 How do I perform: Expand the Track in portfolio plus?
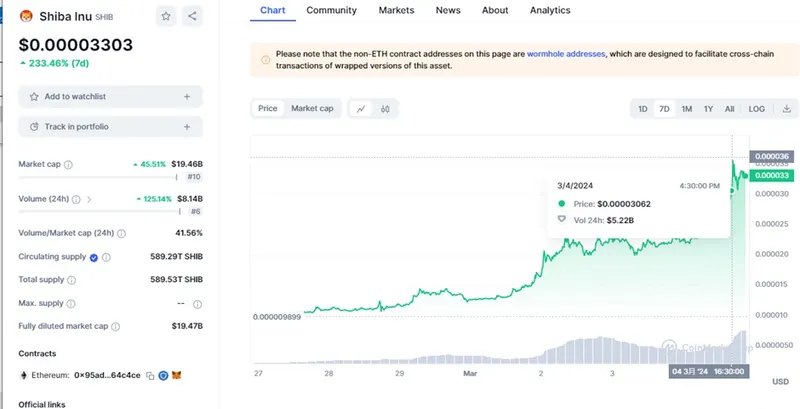tap(187, 127)
